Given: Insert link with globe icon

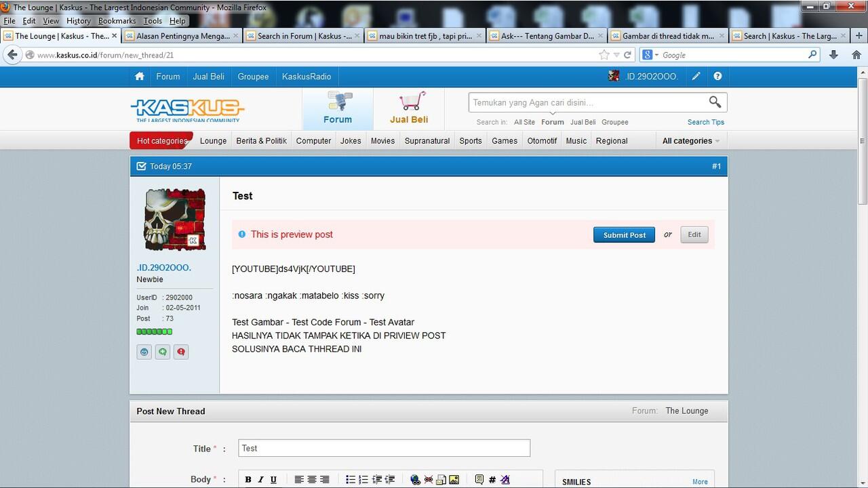Looking at the screenshot, I should tap(416, 480).
